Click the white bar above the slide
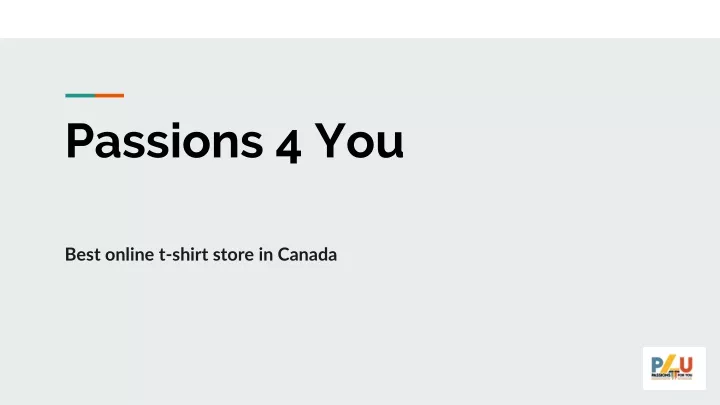The image size is (720, 405). coord(360,19)
